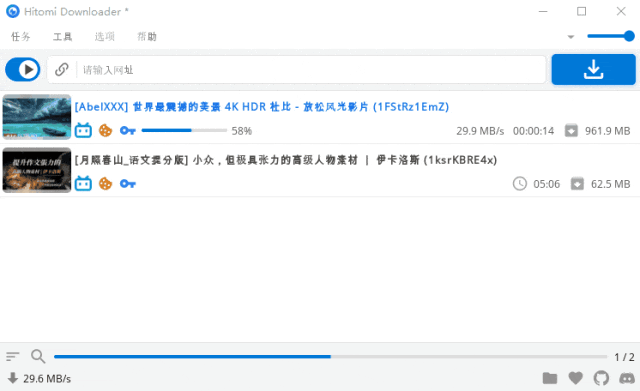Click the 05:06 duration text
The width and height of the screenshot is (640, 391).
[547, 184]
